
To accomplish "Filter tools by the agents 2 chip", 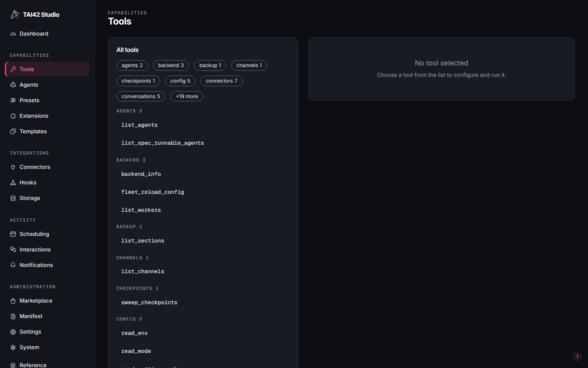I will point(132,65).
